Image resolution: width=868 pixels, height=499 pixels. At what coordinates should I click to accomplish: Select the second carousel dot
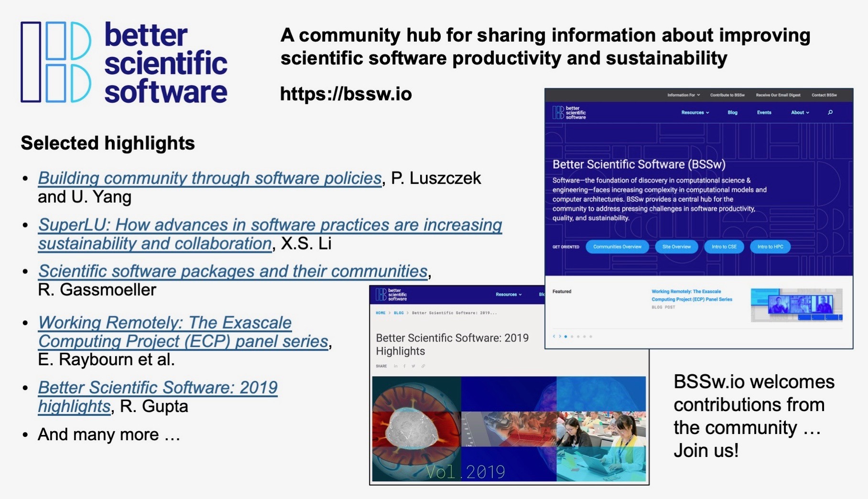point(572,336)
